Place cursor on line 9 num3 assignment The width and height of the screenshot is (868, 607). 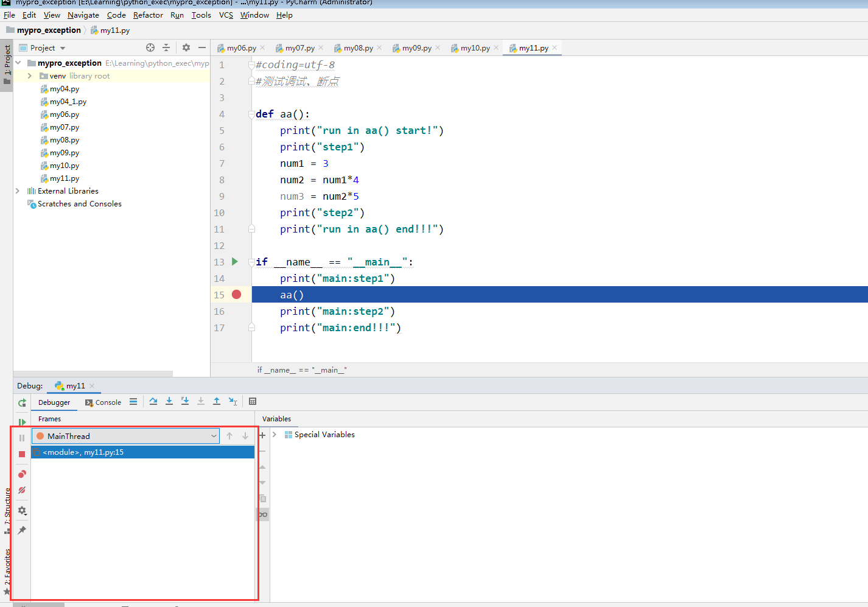click(x=320, y=196)
